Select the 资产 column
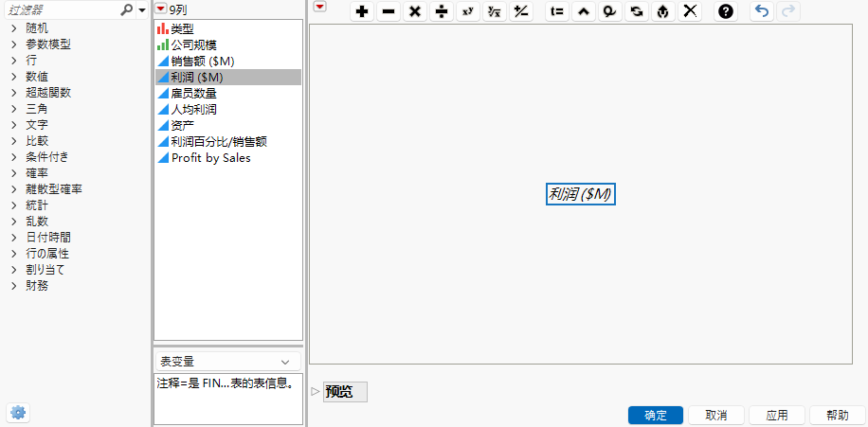 pos(228,126)
